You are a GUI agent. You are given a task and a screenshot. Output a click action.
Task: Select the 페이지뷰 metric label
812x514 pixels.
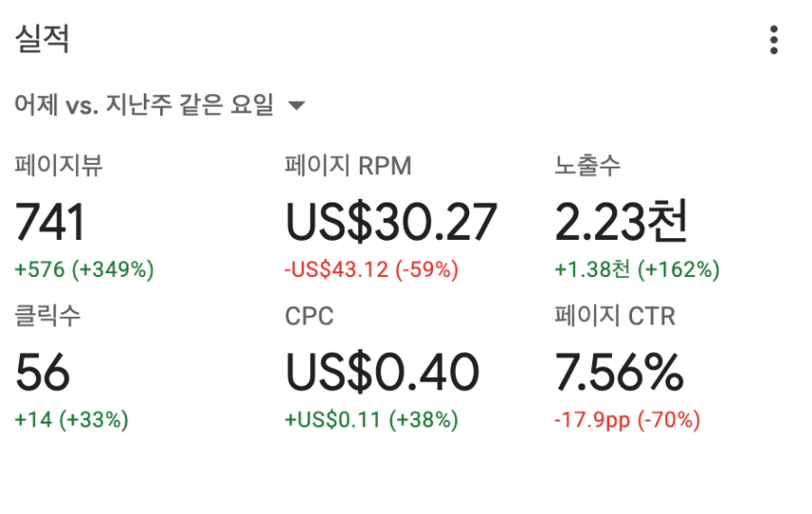pyautogui.click(x=58, y=166)
